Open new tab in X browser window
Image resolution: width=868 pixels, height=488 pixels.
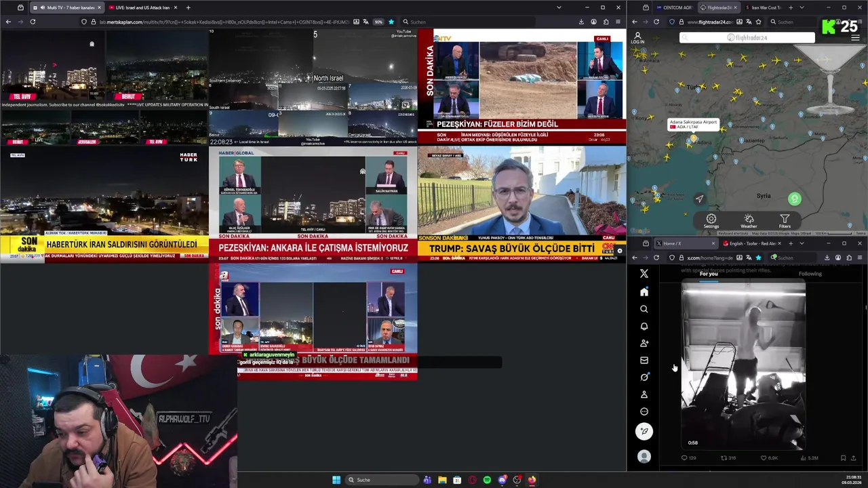(791, 243)
